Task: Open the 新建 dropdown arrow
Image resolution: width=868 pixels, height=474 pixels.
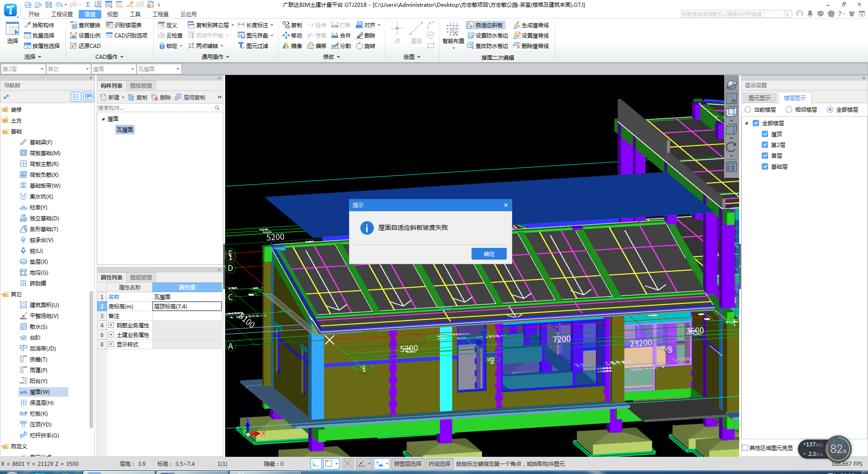Action: click(123, 97)
